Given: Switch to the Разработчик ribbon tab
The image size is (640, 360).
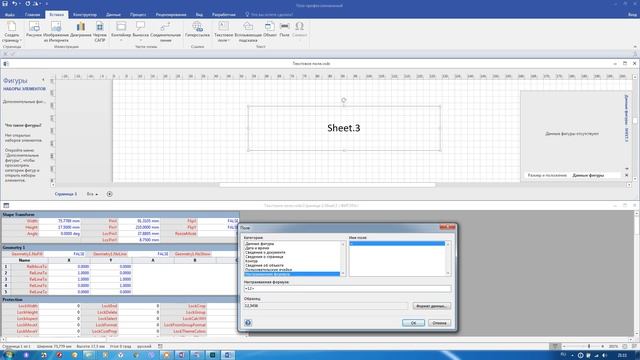Looking at the screenshot, I should 224,15.
